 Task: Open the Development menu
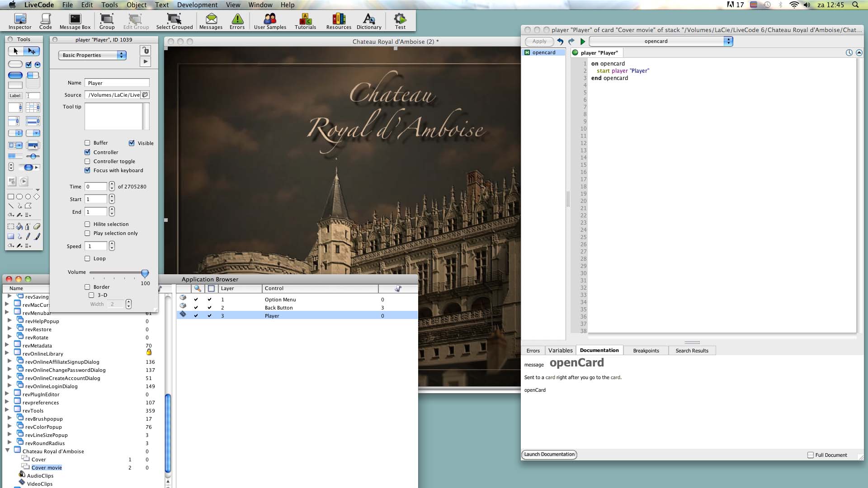(x=197, y=5)
